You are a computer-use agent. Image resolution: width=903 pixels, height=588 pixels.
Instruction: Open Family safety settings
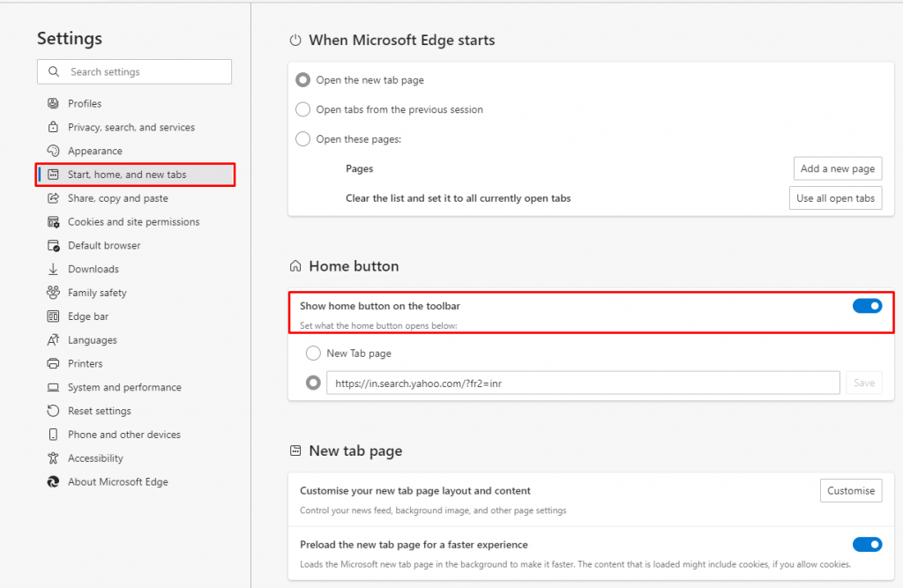point(97,293)
